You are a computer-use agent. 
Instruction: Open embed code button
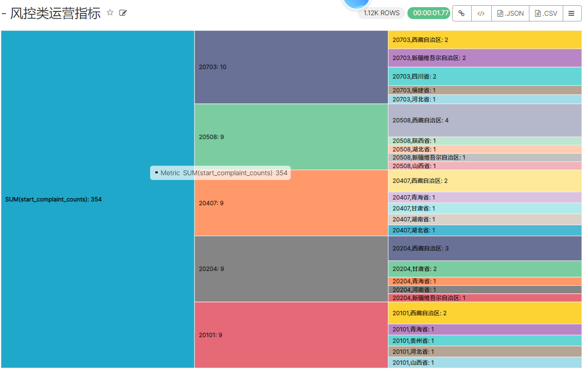pos(481,13)
